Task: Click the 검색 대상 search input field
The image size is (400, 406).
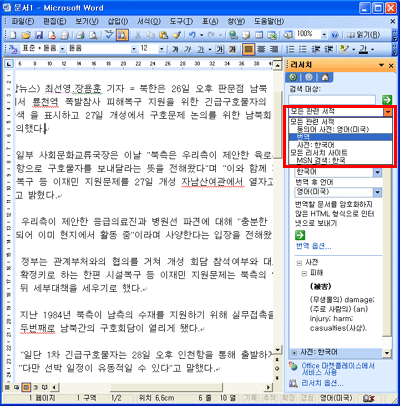Action: pyautogui.click(x=332, y=99)
